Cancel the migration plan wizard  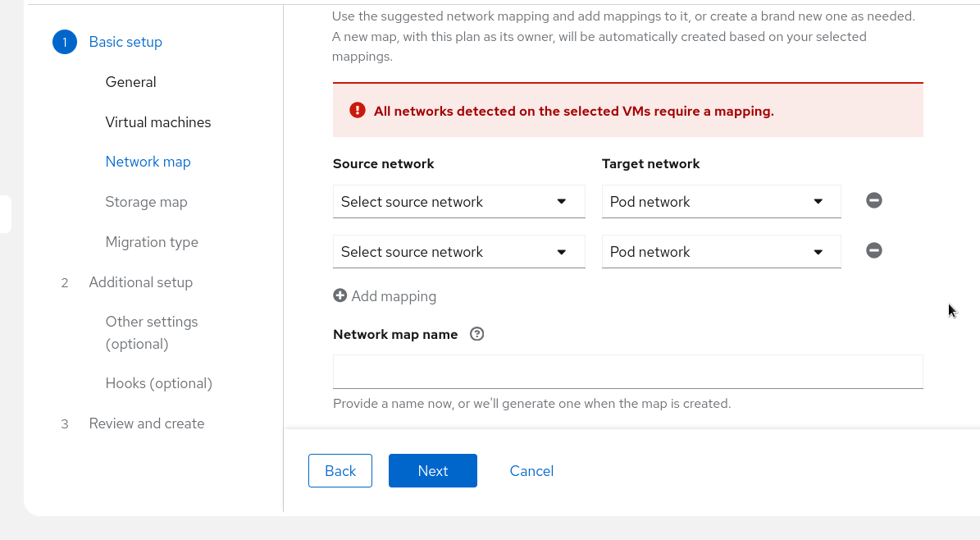[x=531, y=471]
